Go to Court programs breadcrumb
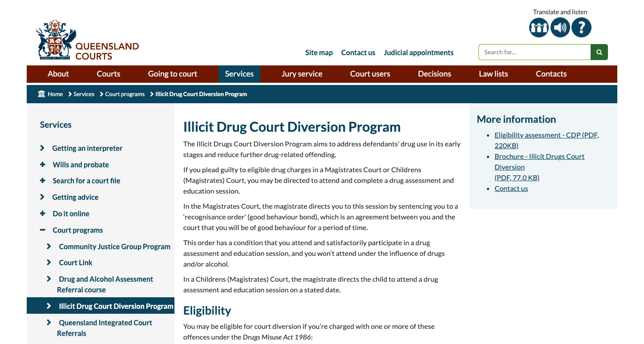Image resolution: width=644 pixels, height=344 pixels. coord(125,94)
